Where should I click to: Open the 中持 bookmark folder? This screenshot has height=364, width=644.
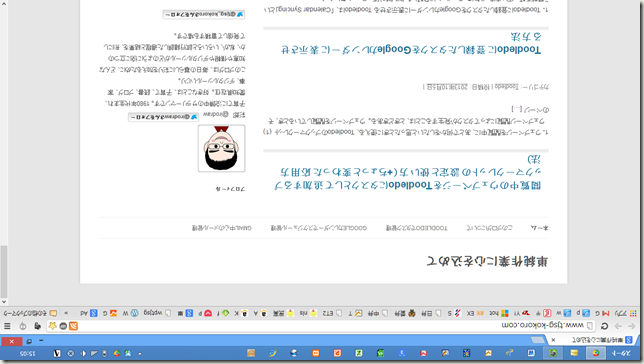pos(378,313)
